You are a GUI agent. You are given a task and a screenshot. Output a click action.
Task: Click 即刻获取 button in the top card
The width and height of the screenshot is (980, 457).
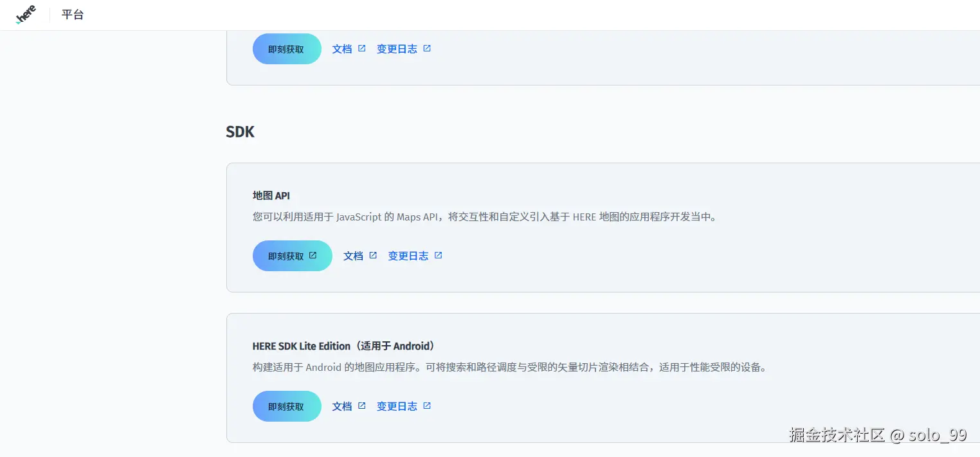pyautogui.click(x=287, y=49)
